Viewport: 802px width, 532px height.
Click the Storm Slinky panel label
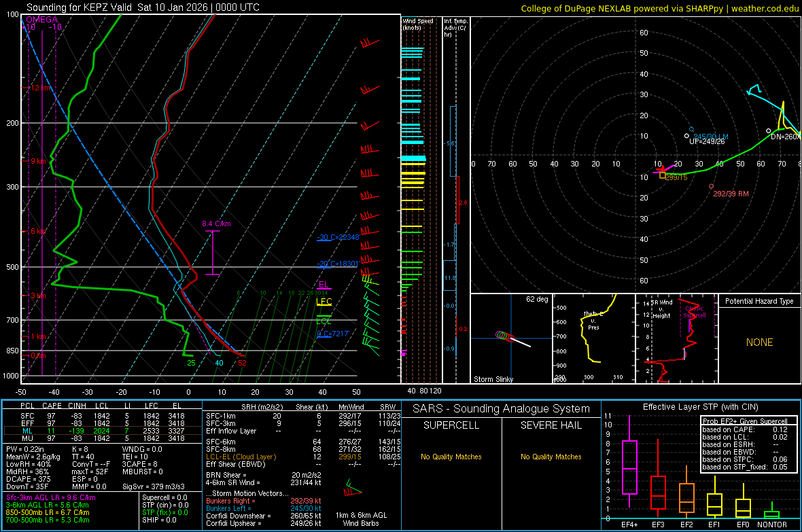493,379
